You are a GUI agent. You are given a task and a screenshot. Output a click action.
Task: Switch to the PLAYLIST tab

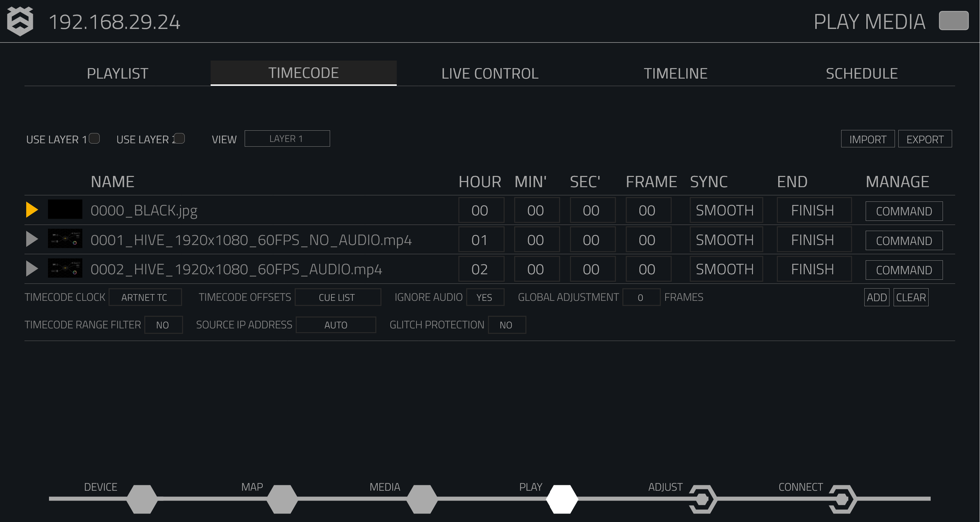click(117, 72)
